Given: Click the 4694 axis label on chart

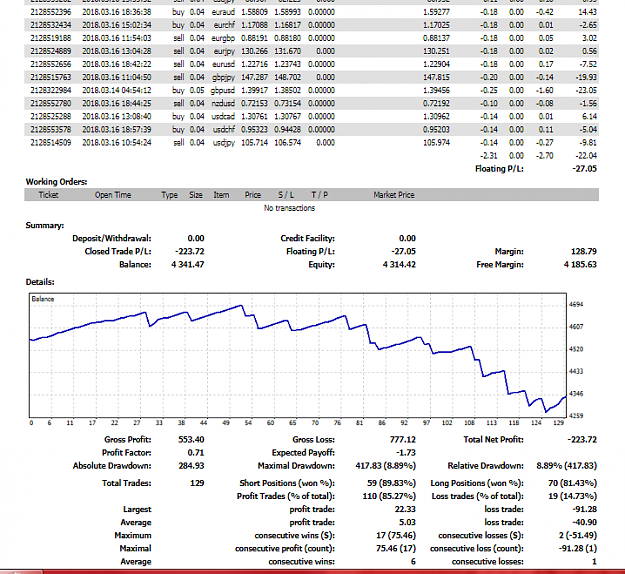Looking at the screenshot, I should 576,305.
